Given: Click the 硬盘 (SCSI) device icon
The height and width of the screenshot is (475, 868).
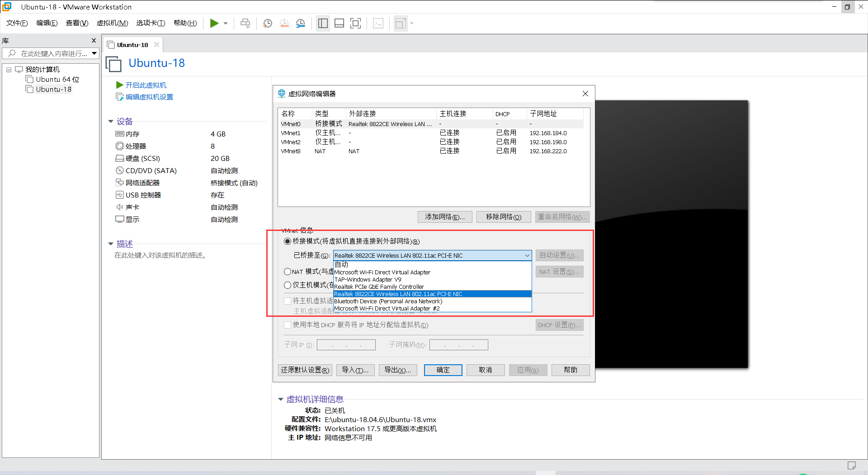Looking at the screenshot, I should [120, 158].
